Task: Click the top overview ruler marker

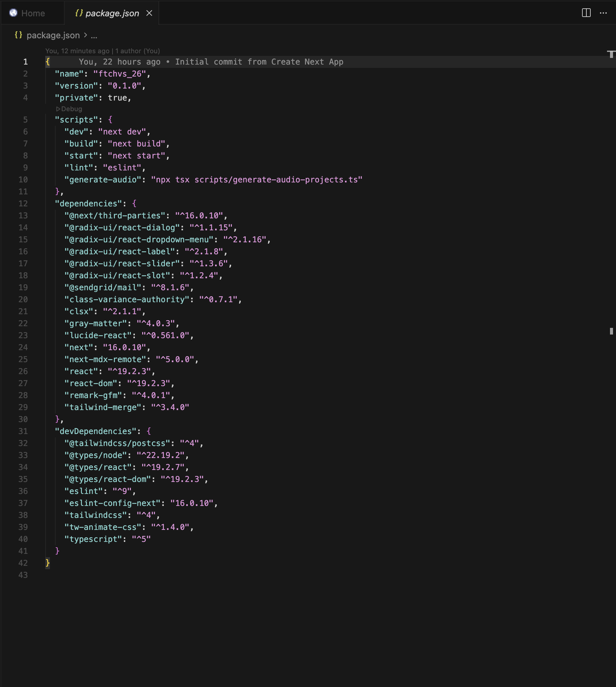Action: 611,54
